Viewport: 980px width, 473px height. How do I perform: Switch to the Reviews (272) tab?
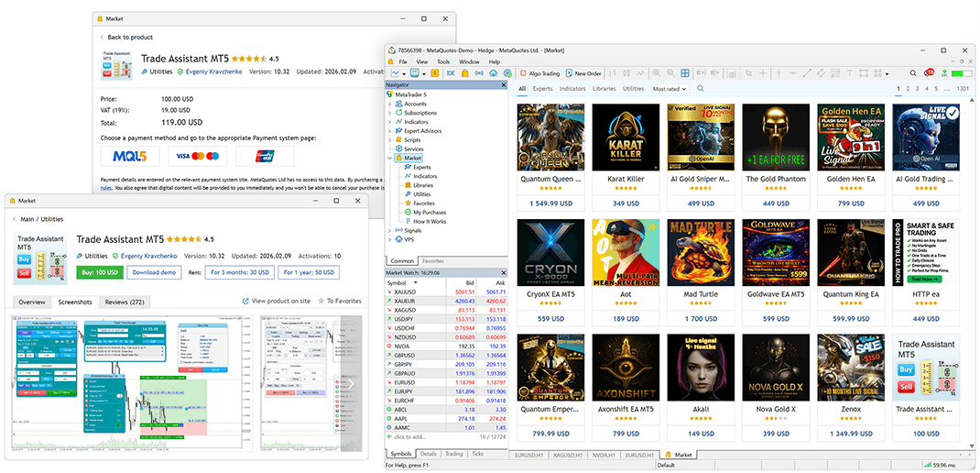pyautogui.click(x=125, y=302)
